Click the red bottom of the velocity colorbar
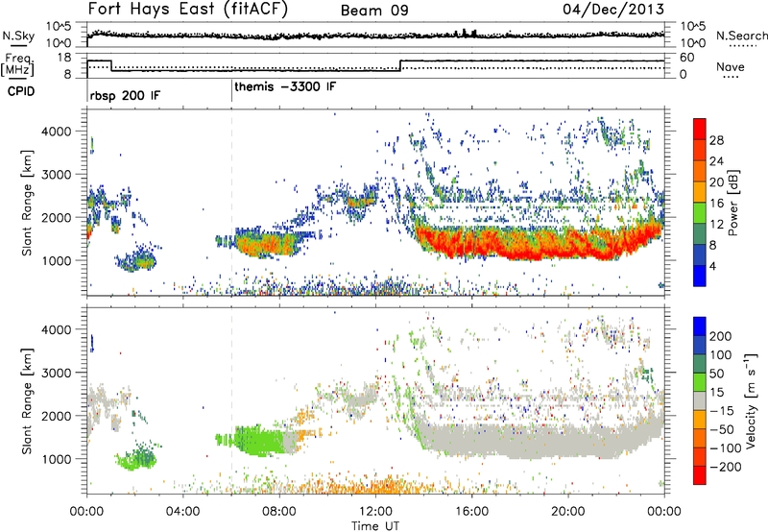Image resolution: width=768 pixels, height=532 pixels. [700, 475]
